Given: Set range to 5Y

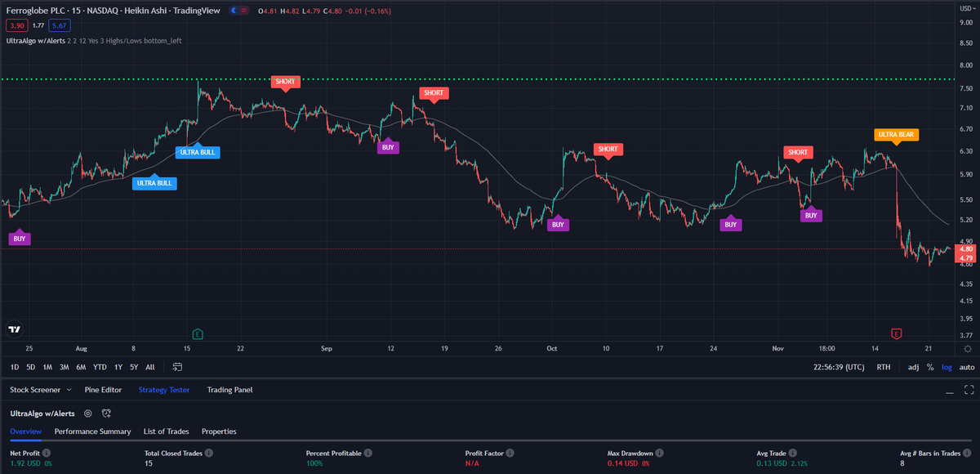Looking at the screenshot, I should click(x=134, y=367).
